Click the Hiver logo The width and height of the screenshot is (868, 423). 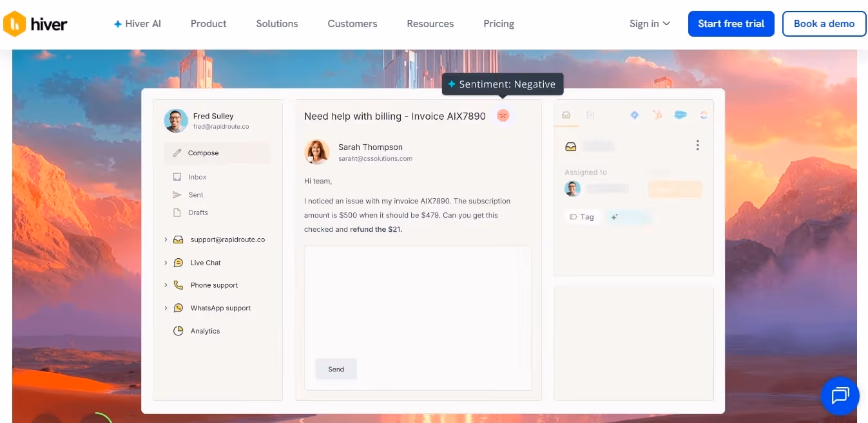click(35, 24)
